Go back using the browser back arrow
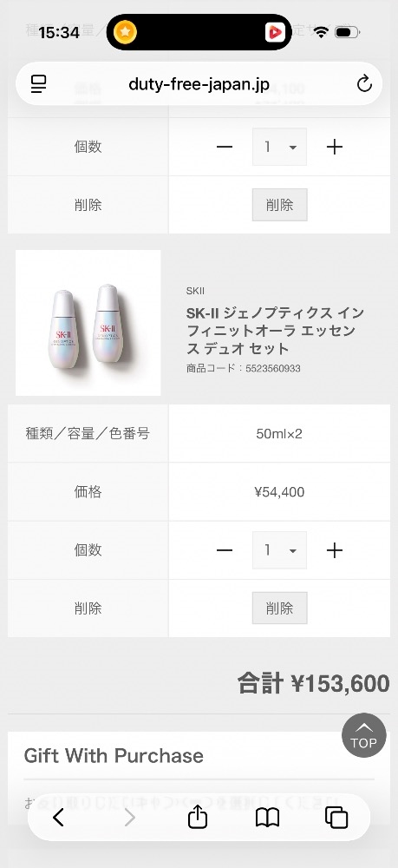The width and height of the screenshot is (398, 868). click(58, 817)
